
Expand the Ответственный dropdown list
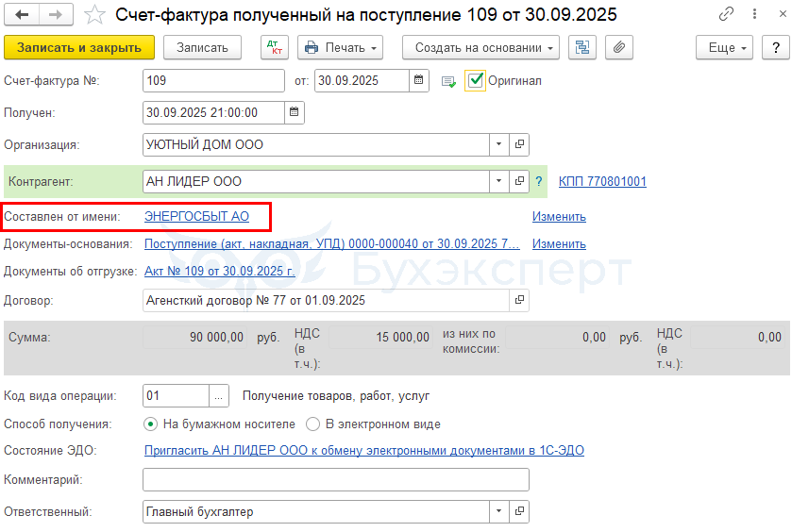[498, 511]
